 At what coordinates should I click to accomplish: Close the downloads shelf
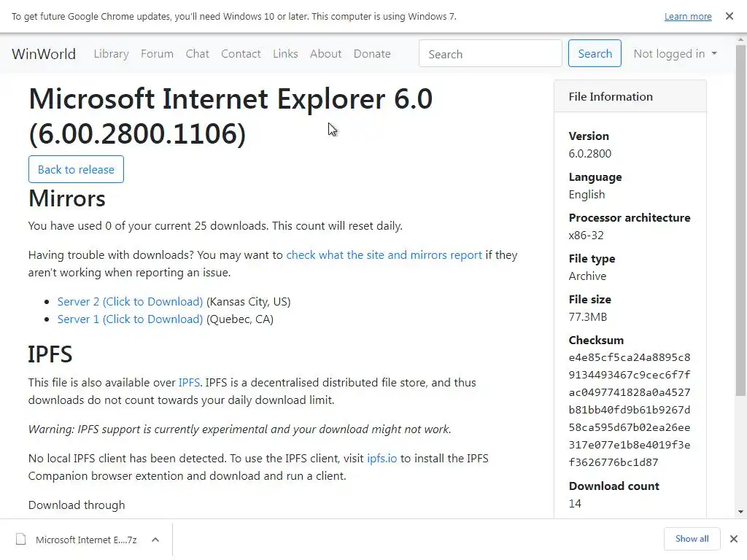[734, 539]
